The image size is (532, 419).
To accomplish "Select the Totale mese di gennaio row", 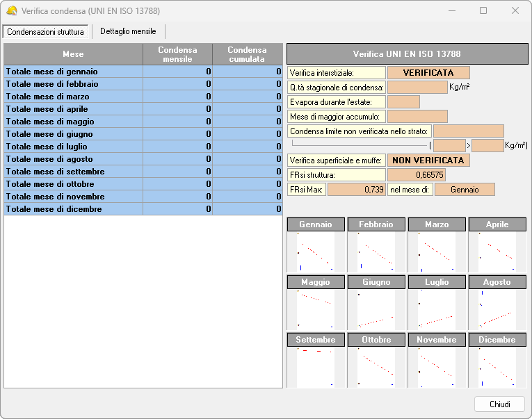I will pos(73,72).
